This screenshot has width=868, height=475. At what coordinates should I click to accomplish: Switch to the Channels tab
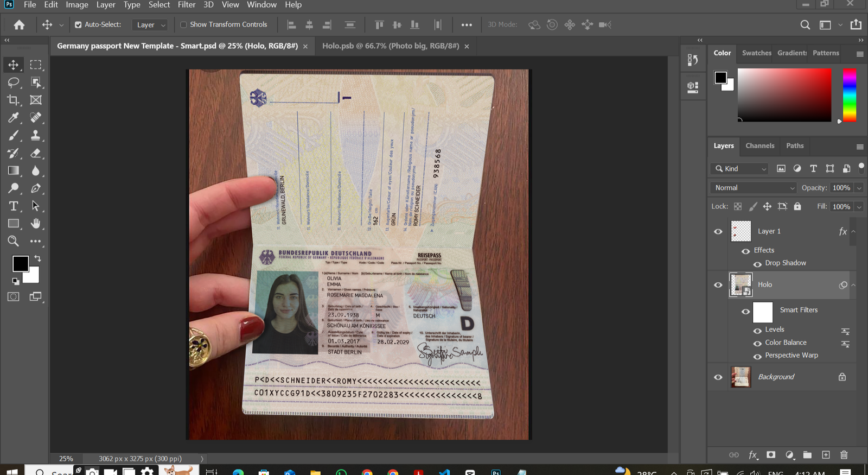point(759,145)
